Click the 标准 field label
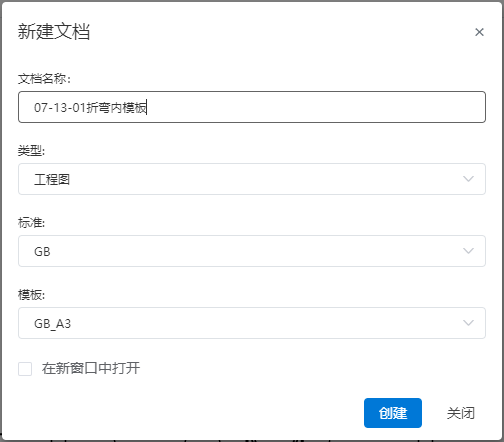This screenshot has width=504, height=442. [31, 223]
